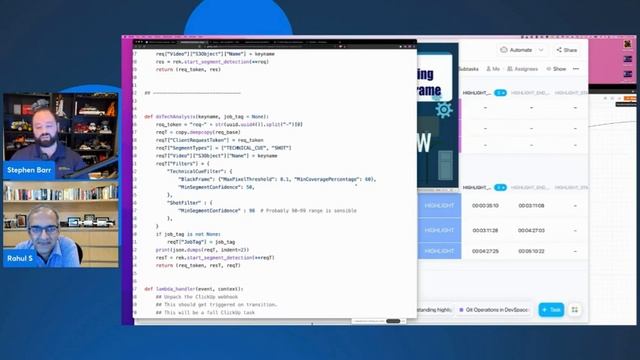Click Stephen Barr's video thumbnail

(x=61, y=136)
